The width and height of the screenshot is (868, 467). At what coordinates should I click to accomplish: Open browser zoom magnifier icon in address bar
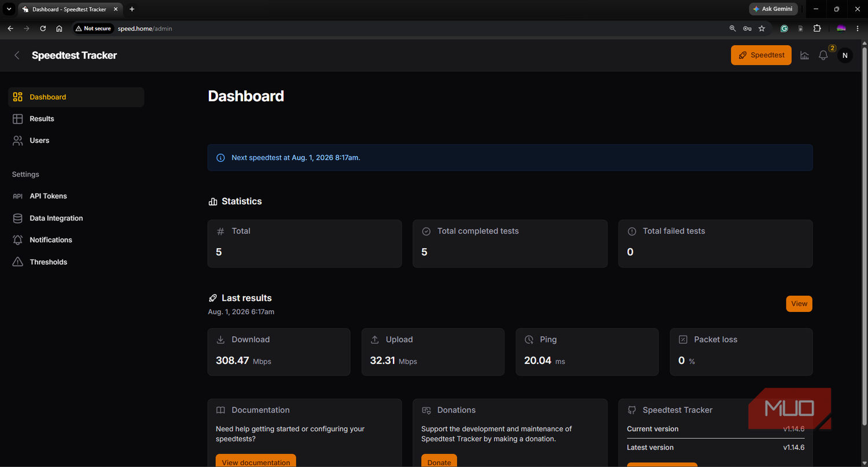(733, 28)
